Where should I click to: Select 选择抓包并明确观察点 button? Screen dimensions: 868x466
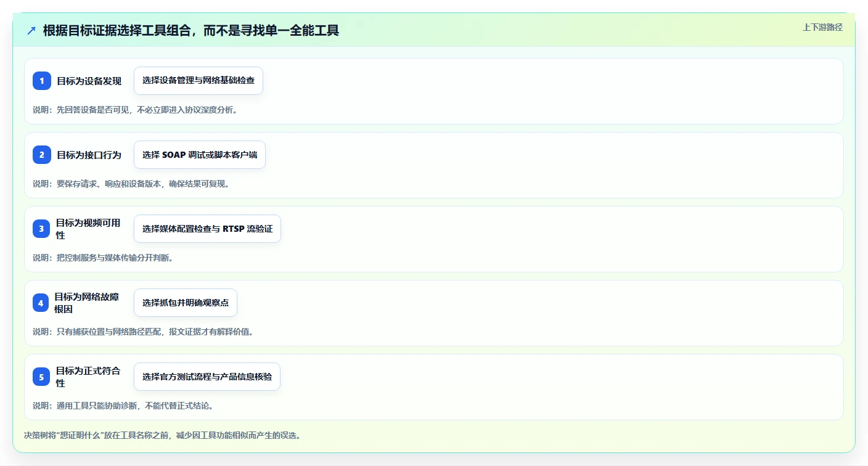186,303
